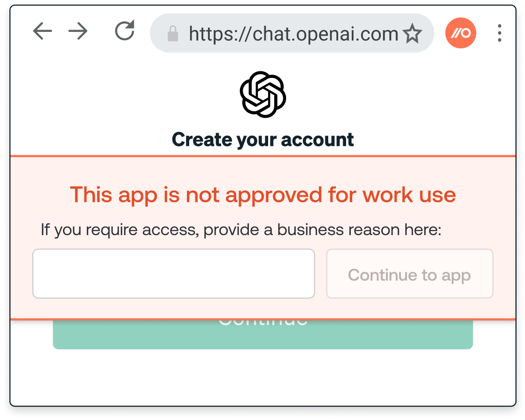Open the three-dot browser menu
Viewport: 525px width, 420px height.
pos(500,33)
